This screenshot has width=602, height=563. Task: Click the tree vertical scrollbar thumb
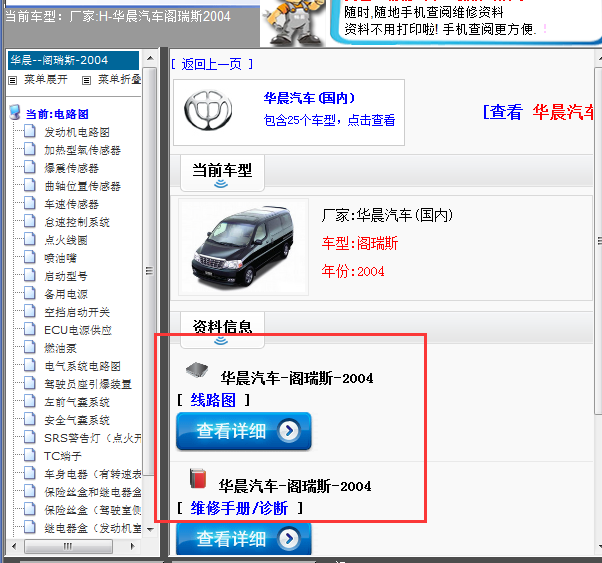(x=150, y=271)
